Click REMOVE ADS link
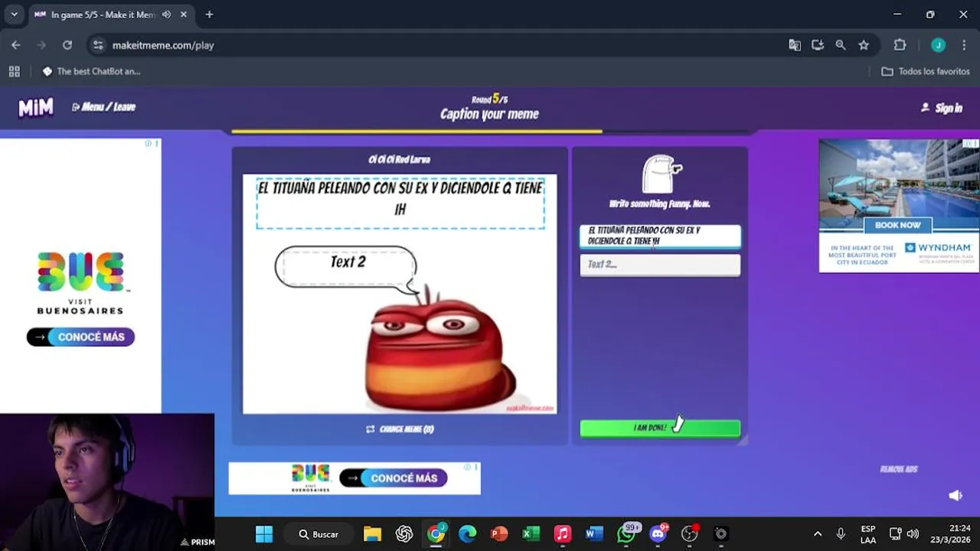The width and height of the screenshot is (980, 551). click(x=898, y=469)
